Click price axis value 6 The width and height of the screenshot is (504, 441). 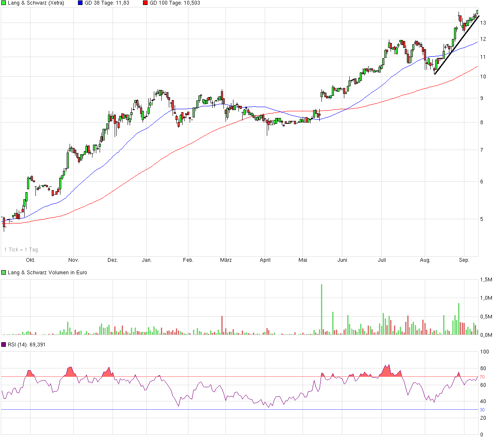pyautogui.click(x=482, y=182)
